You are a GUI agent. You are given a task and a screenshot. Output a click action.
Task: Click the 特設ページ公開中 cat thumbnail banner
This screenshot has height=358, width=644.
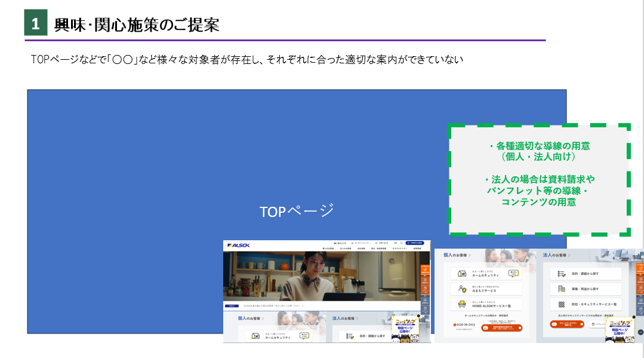pos(619,330)
